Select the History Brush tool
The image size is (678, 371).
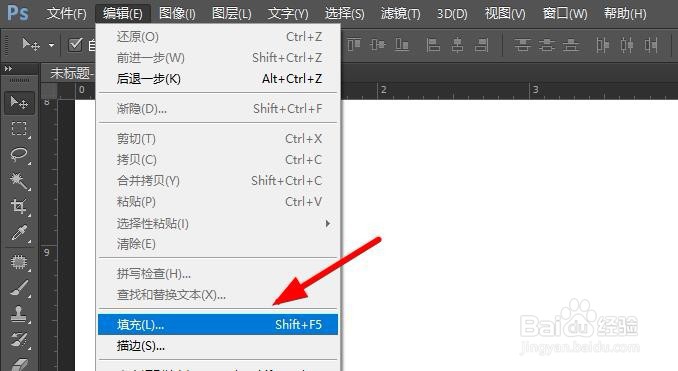tap(19, 340)
